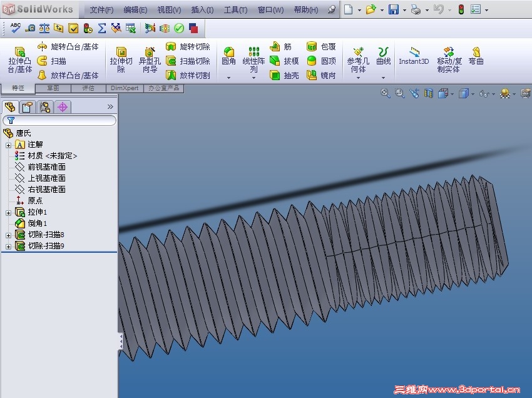The width and height of the screenshot is (532, 398).
Task: Select the Shell (抽壳) tool
Action: click(284, 75)
